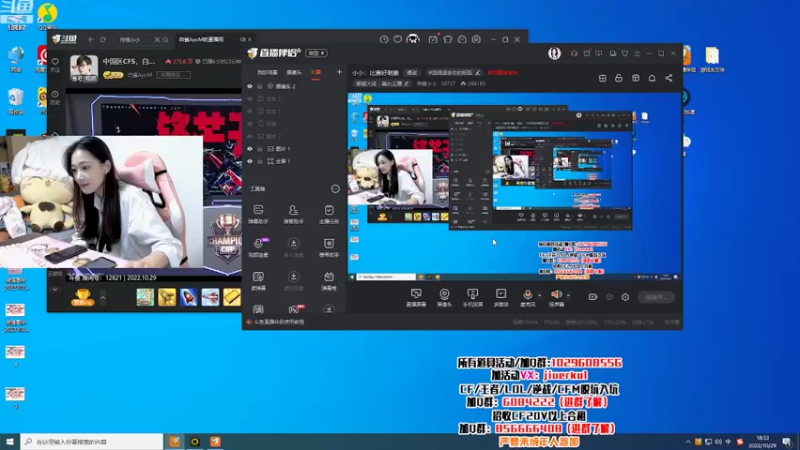Click the grey live status button
Viewport: 800px width, 450px height.
tap(656, 297)
